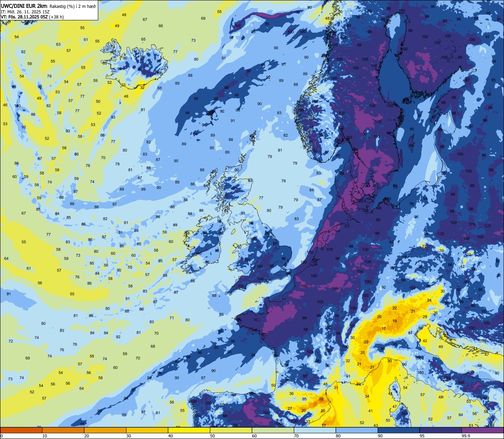Click the '63' humidity value west of Iceland
Viewport: 504px width, 439px height.
pos(58,44)
